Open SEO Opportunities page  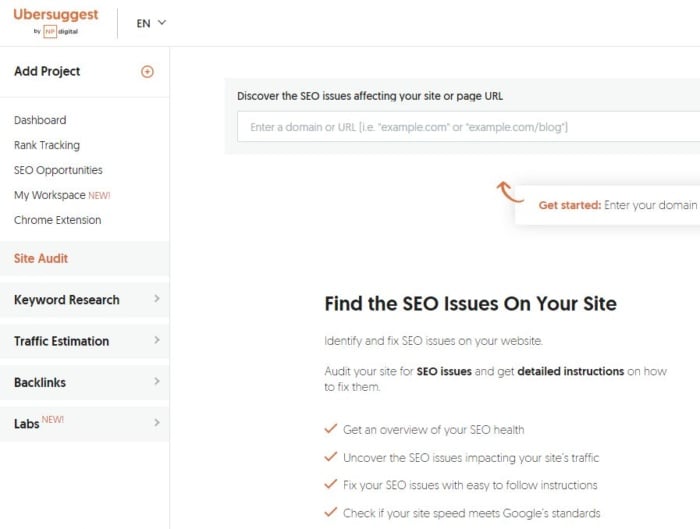click(x=58, y=170)
